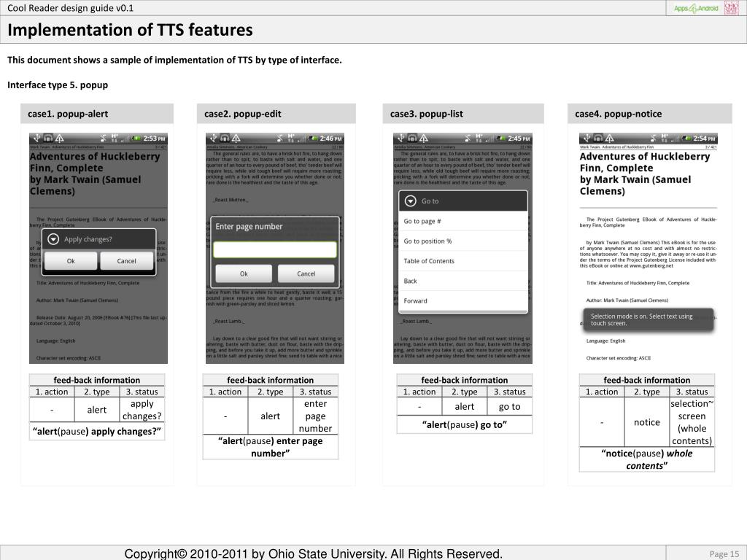Viewport: 747px width, 560px height.
Task: Click battery icon in case2 phone status bar
Action: pos(314,138)
